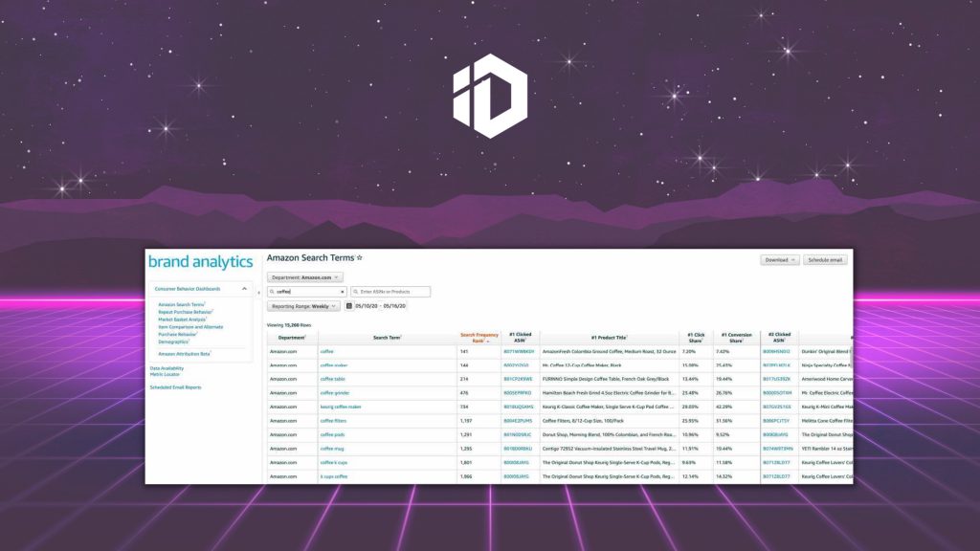The width and height of the screenshot is (980, 551).
Task: Click the #2 Clicked ASIN column header
Action: (x=779, y=338)
